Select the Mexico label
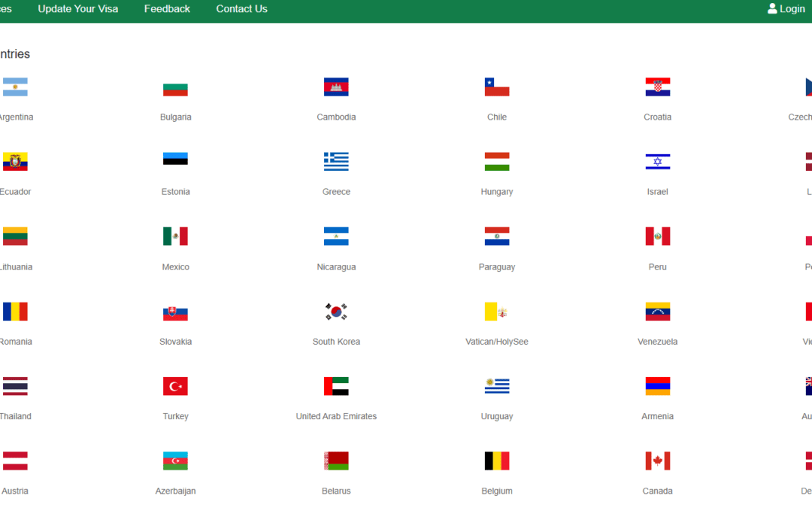This screenshot has width=812, height=508. [x=175, y=267]
